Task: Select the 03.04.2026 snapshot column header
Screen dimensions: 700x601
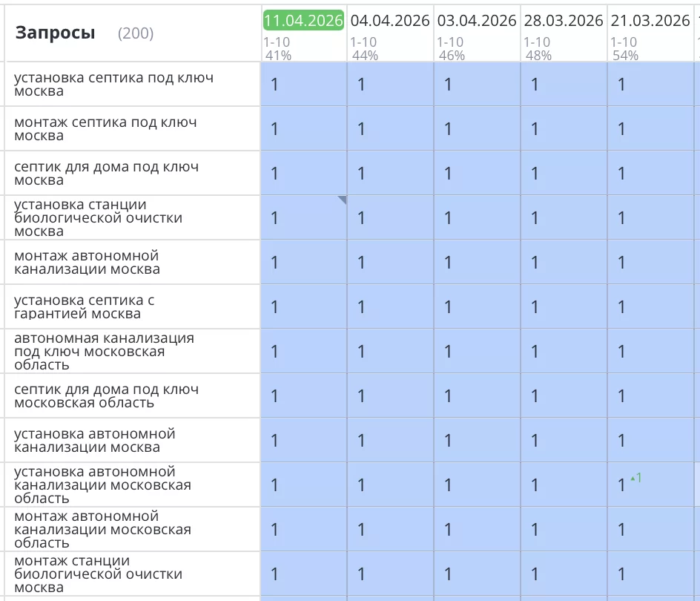Action: (477, 20)
